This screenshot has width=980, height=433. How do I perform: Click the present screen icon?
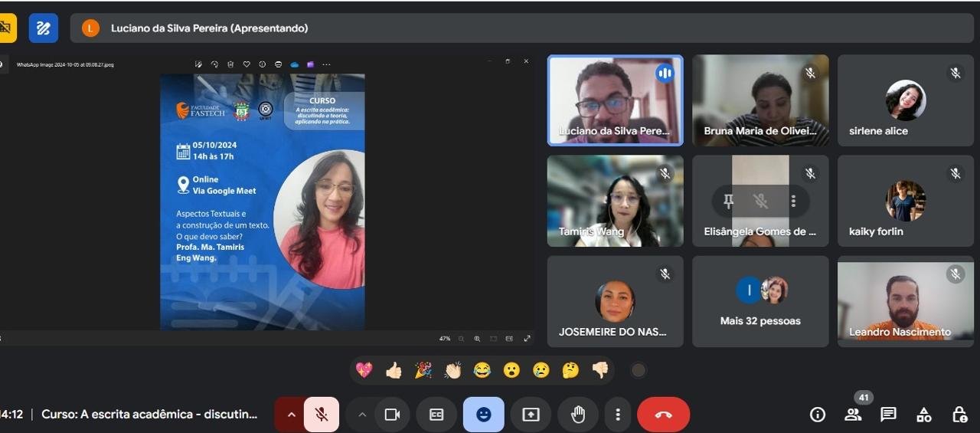pyautogui.click(x=531, y=415)
